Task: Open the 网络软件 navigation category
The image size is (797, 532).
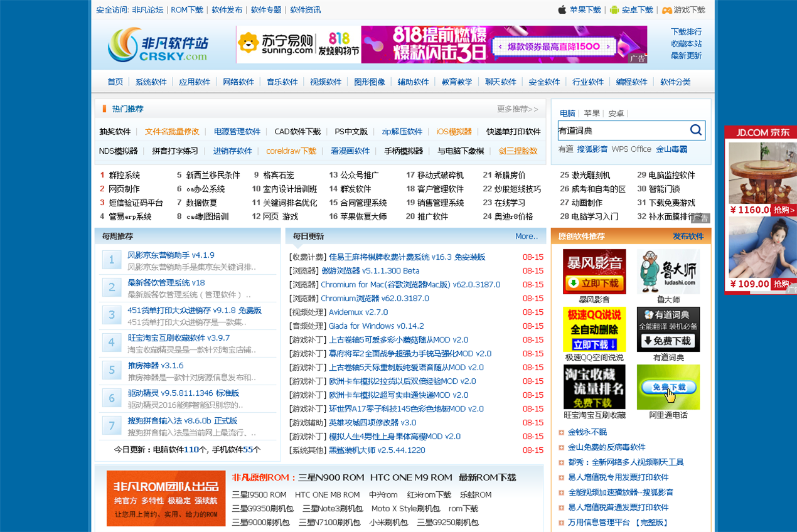Action: click(238, 82)
